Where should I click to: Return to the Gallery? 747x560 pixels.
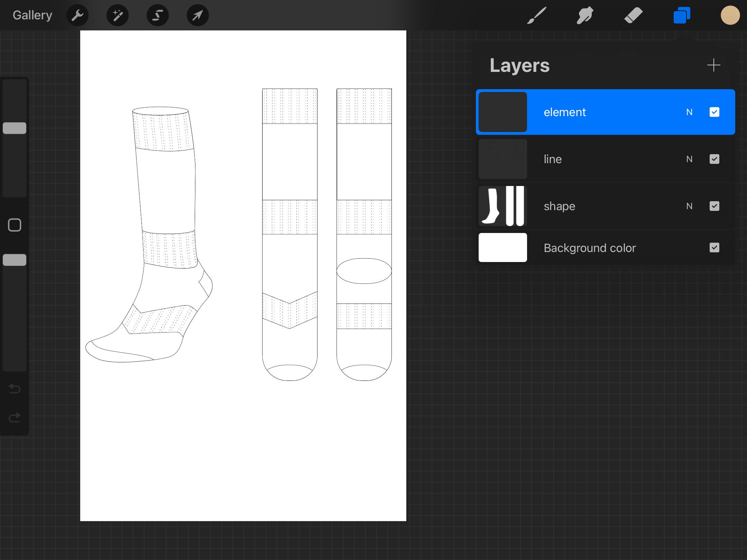[32, 15]
